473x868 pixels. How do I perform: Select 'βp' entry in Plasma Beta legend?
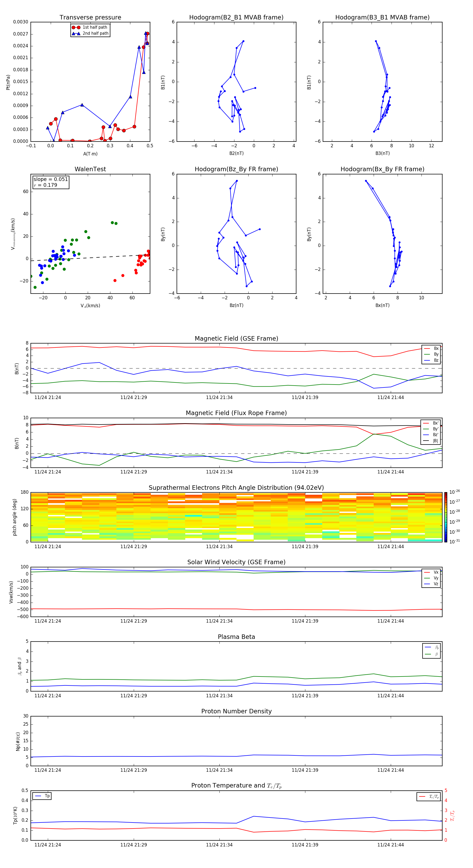click(431, 647)
